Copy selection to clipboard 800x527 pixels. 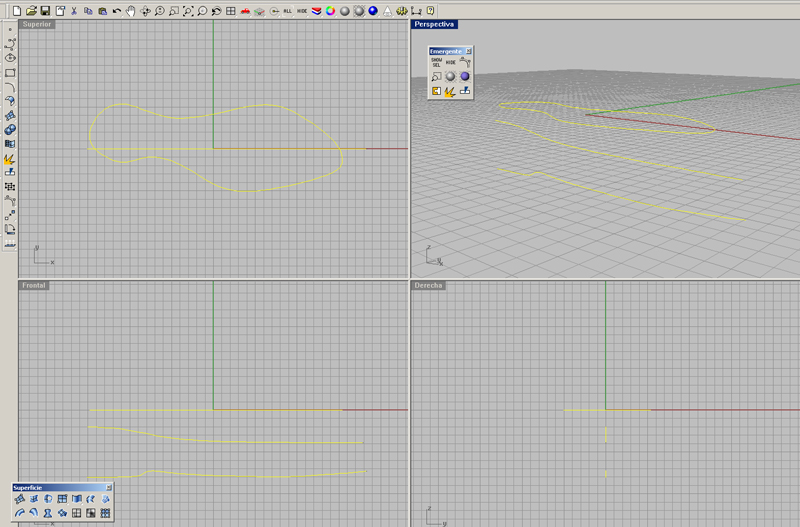coord(88,11)
